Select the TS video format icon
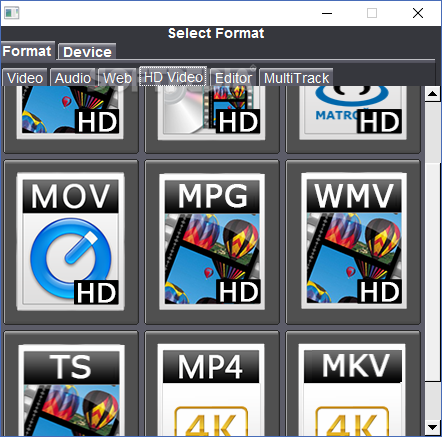The image size is (442, 437). (71, 383)
